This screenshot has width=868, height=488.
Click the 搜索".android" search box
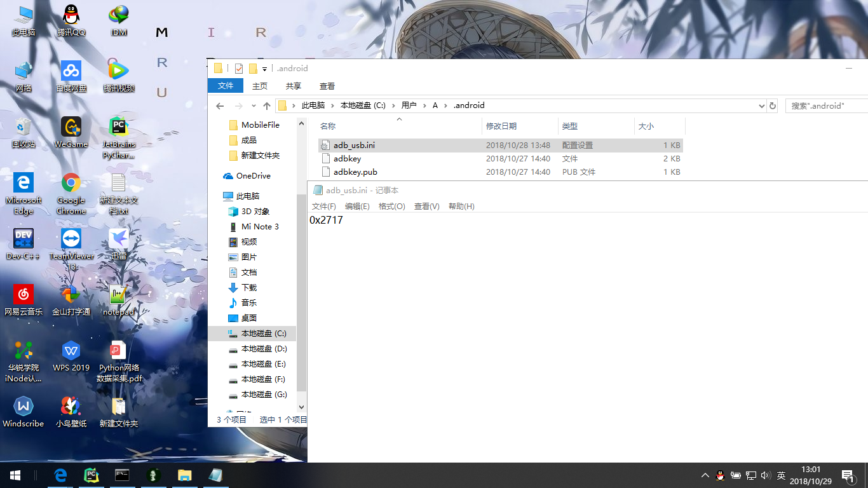pyautogui.click(x=827, y=106)
